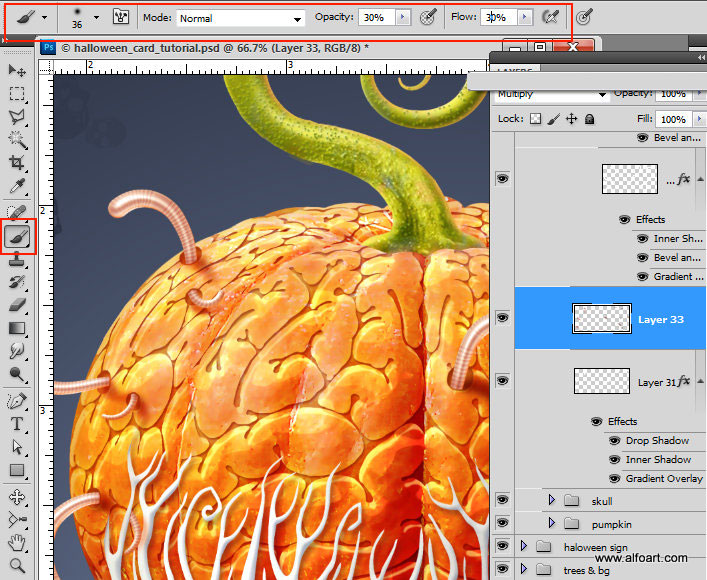The image size is (707, 580).
Task: Select the Pen tool
Action: click(x=17, y=400)
